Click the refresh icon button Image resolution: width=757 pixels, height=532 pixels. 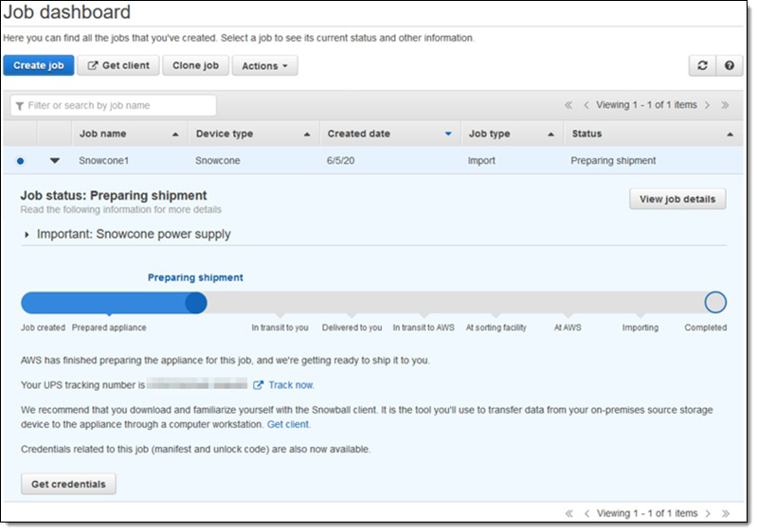pyautogui.click(x=702, y=65)
